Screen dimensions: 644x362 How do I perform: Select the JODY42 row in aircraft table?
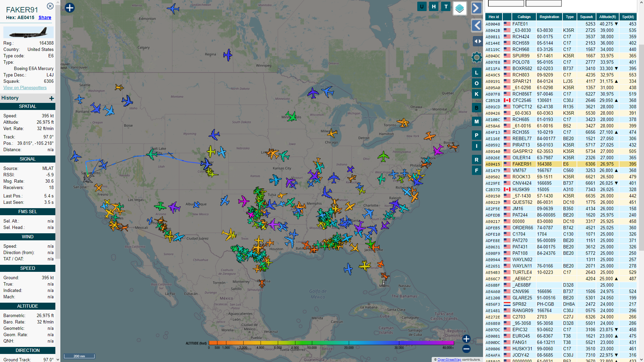tap(561, 355)
